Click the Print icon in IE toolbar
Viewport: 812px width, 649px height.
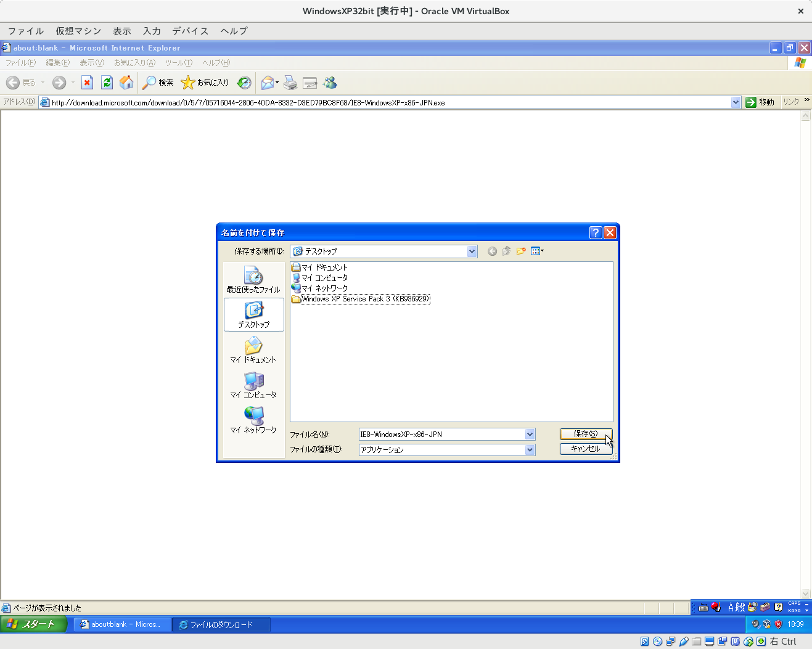tap(290, 82)
